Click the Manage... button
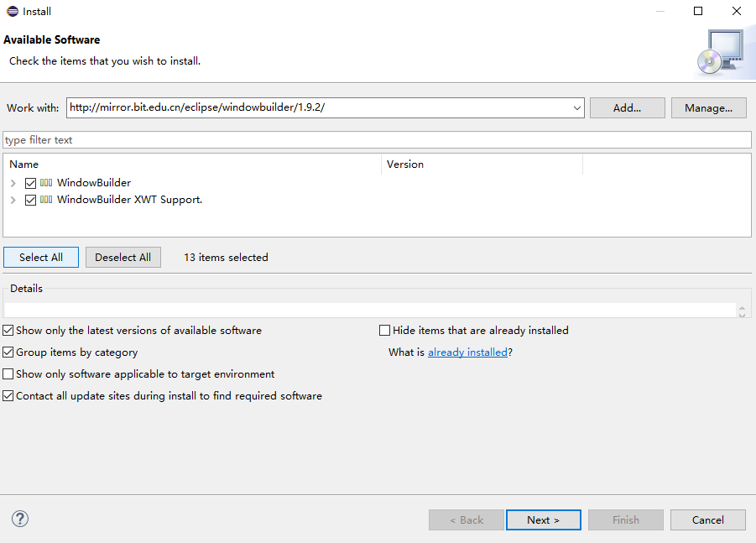Viewport: 756px width, 543px height. pyautogui.click(x=708, y=108)
